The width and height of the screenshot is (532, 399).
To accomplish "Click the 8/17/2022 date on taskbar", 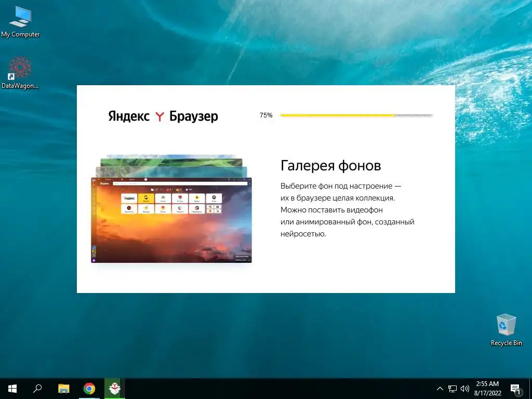I will point(487,393).
